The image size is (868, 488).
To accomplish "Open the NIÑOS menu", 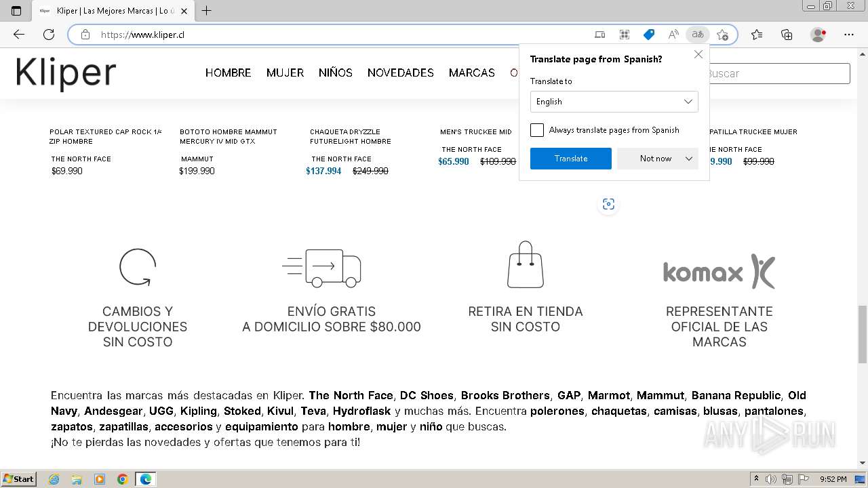I will point(336,73).
